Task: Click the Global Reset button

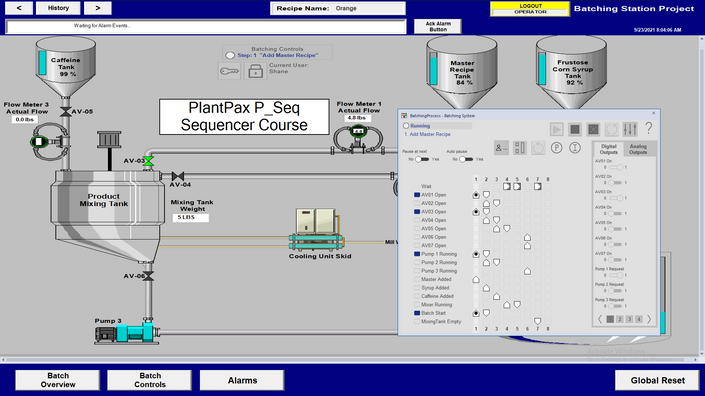Action: [657, 380]
